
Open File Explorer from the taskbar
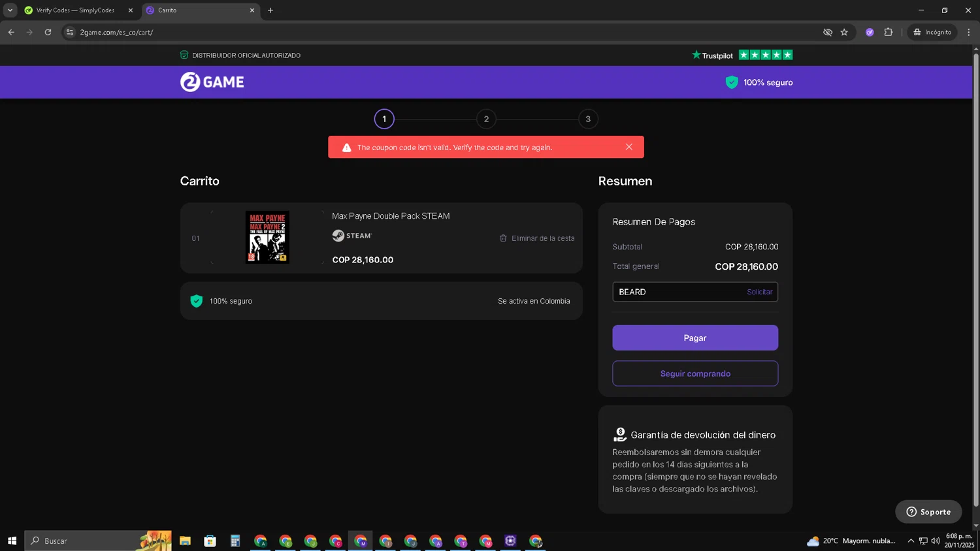186,541
